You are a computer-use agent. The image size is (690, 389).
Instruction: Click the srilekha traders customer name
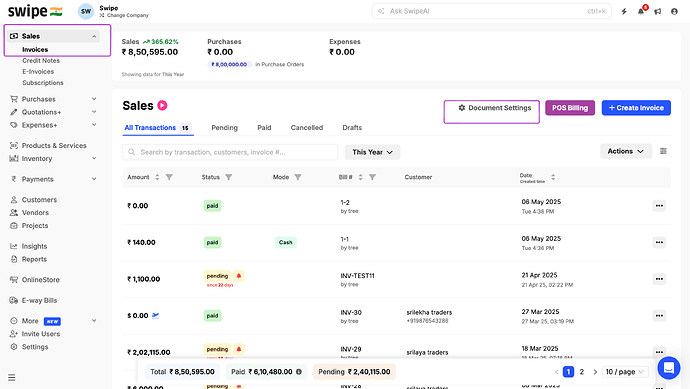pos(429,312)
